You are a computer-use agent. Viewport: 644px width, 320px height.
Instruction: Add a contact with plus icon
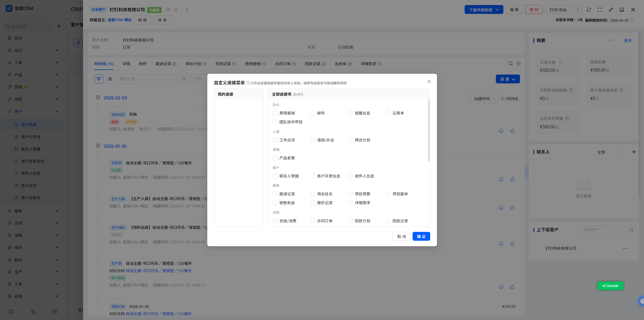point(634,152)
